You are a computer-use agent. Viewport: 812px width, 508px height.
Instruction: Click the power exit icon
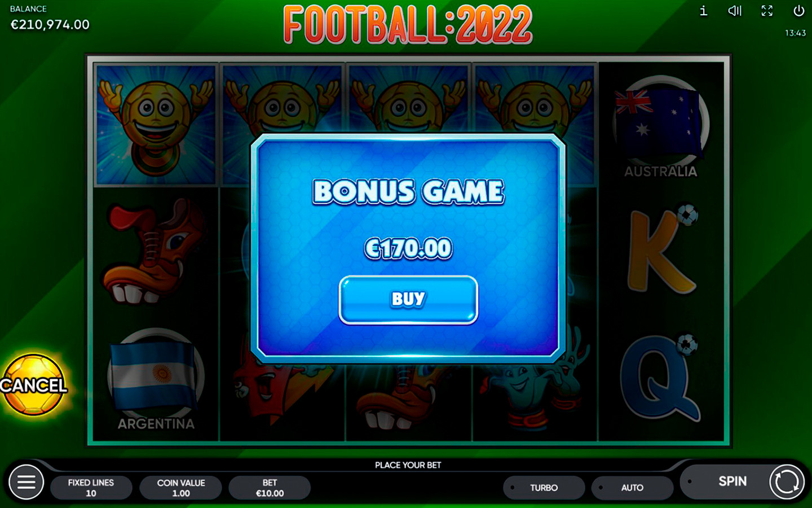pyautogui.click(x=798, y=11)
